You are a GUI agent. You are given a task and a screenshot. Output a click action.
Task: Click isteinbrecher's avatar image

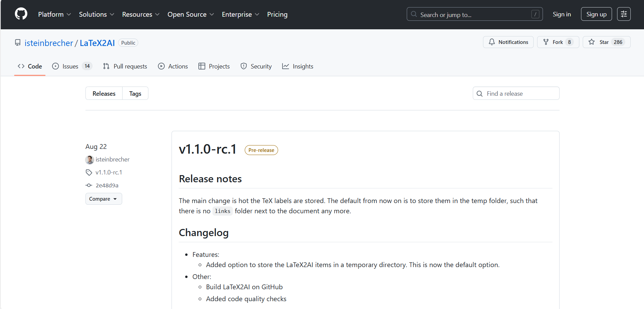click(x=90, y=159)
